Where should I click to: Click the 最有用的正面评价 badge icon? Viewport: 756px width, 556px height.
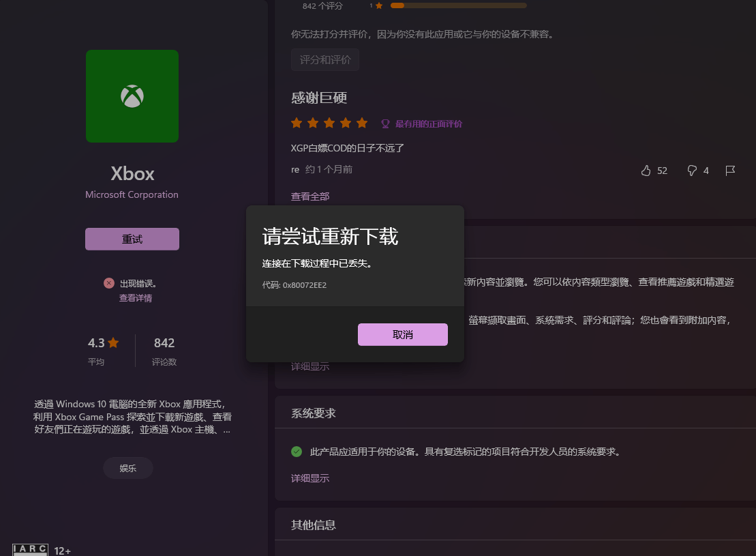[x=385, y=124]
